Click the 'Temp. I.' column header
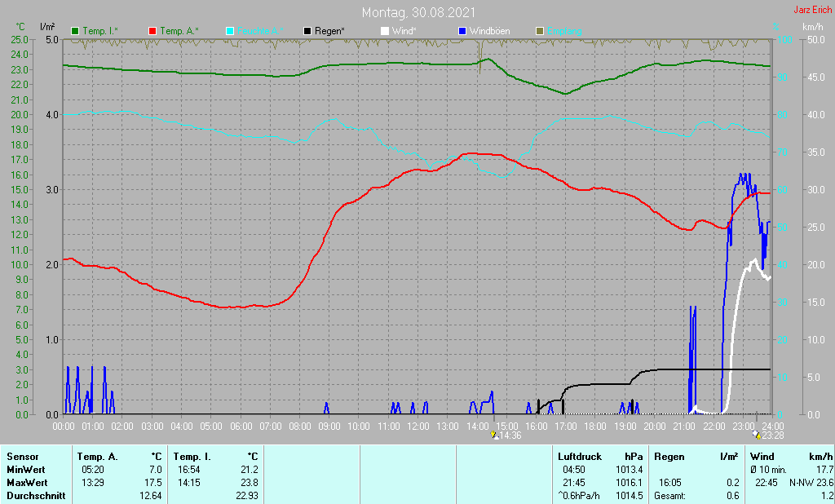 [x=192, y=458]
